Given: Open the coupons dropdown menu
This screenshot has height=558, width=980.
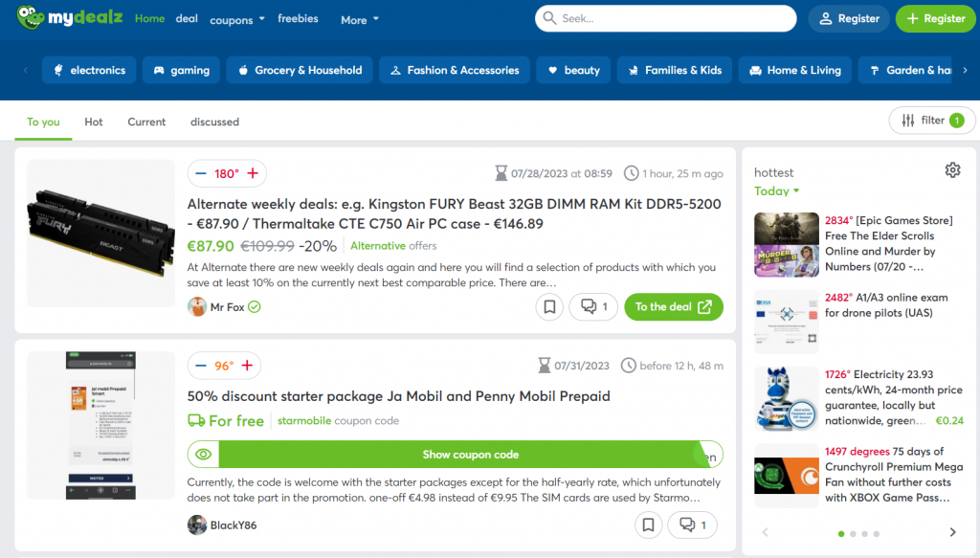Looking at the screenshot, I should [237, 19].
